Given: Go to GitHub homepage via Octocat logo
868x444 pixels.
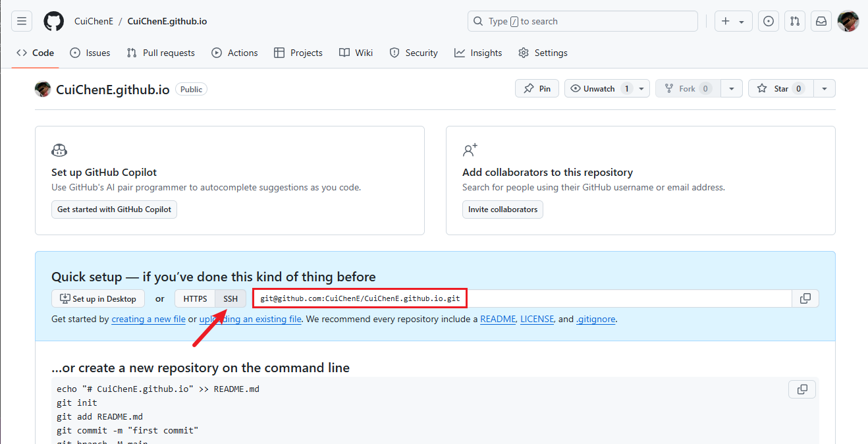Looking at the screenshot, I should [54, 21].
